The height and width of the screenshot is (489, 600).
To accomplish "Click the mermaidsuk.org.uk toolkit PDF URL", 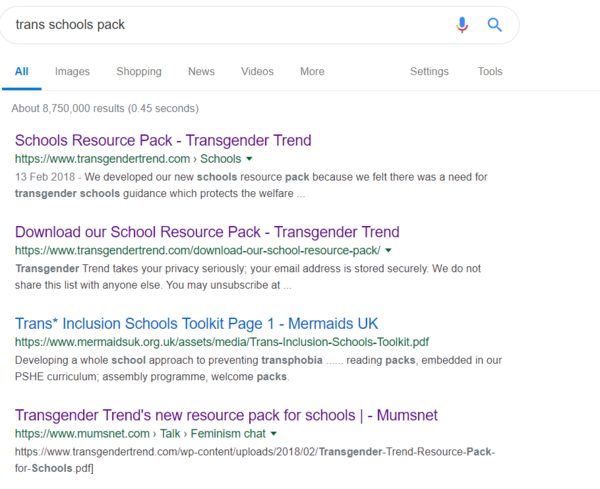I will [222, 342].
